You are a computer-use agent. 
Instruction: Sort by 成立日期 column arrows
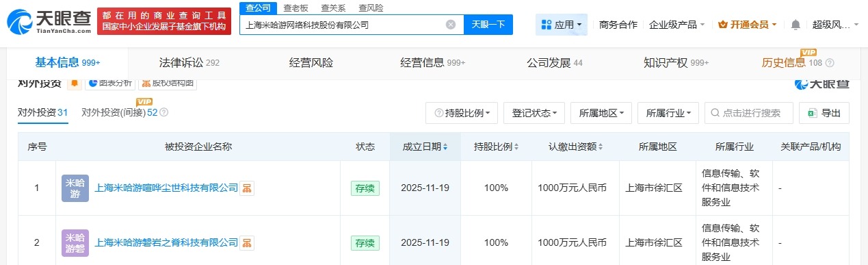pos(445,147)
